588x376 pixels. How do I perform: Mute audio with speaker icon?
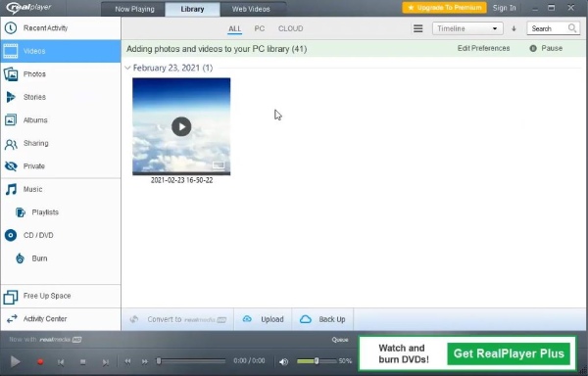point(284,361)
